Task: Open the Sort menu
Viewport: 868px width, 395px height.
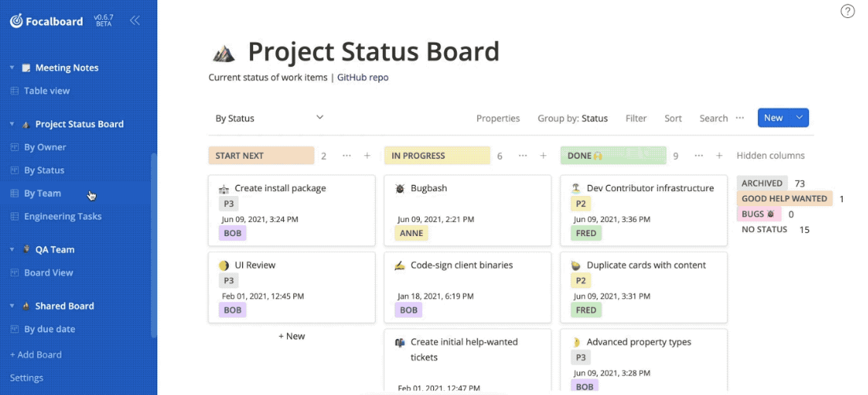Action: click(x=673, y=118)
